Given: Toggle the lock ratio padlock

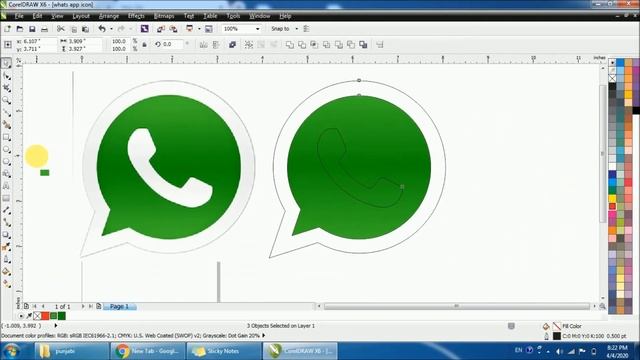Looking at the screenshot, I should click(144, 44).
